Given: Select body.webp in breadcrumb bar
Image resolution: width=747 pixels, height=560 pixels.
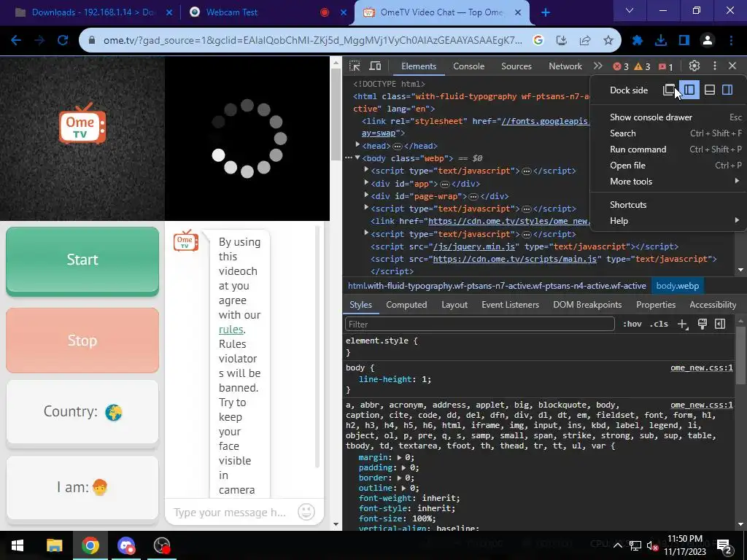Looking at the screenshot, I should pos(678,286).
